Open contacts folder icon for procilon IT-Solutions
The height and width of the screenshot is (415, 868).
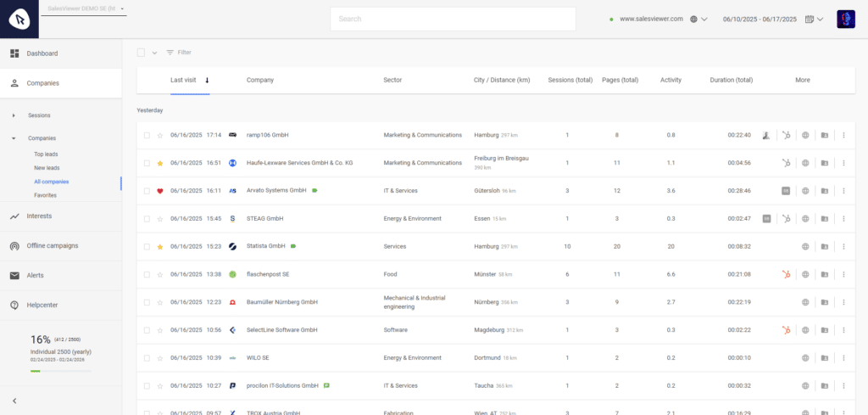tap(824, 385)
